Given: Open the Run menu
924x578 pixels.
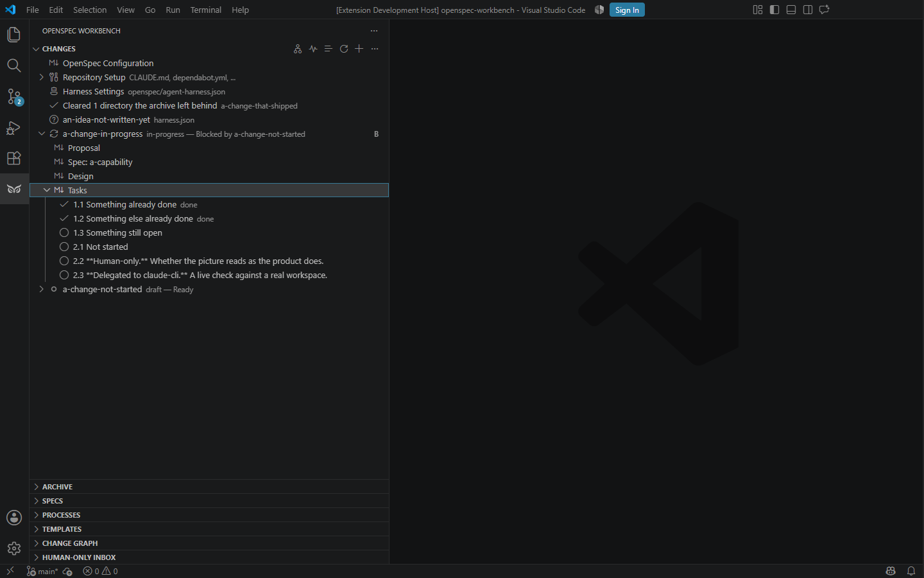Looking at the screenshot, I should pos(173,10).
